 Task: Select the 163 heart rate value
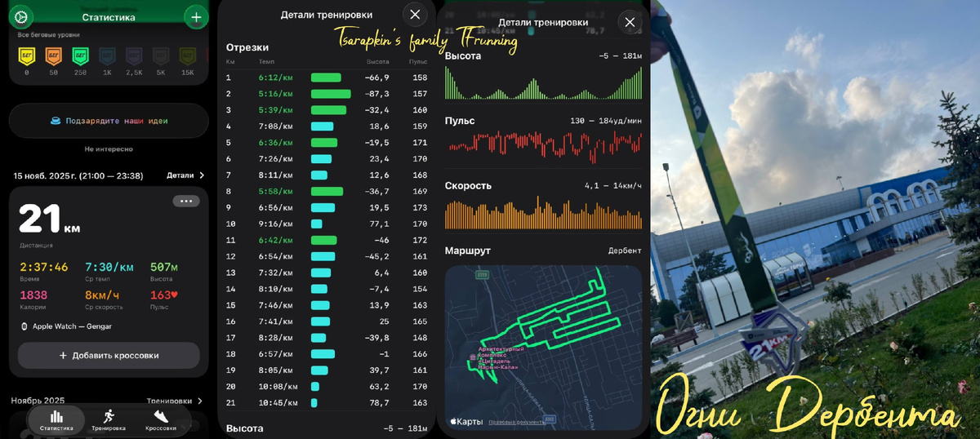[x=164, y=295]
